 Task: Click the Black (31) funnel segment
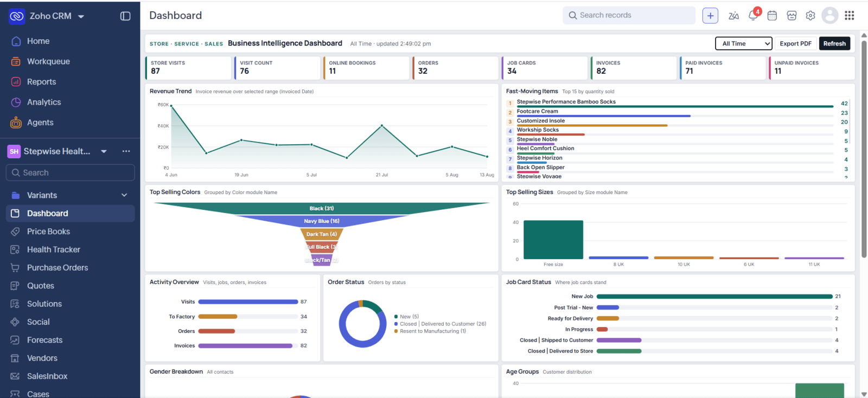(322, 208)
